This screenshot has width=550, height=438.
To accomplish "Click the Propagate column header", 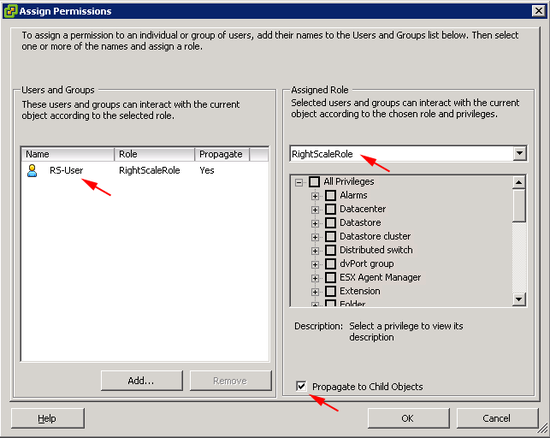I will (222, 154).
